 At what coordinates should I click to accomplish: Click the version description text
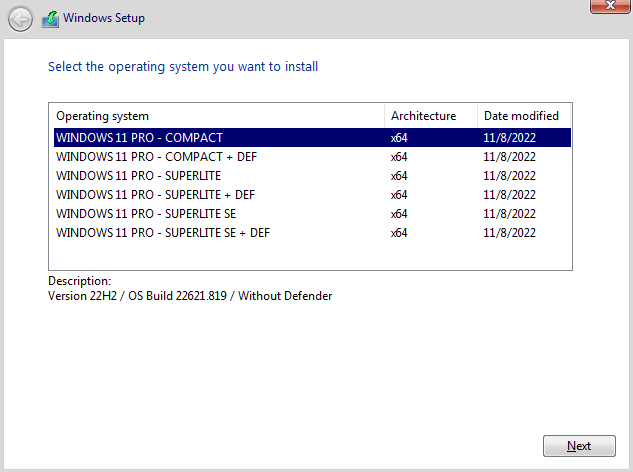coord(190,296)
